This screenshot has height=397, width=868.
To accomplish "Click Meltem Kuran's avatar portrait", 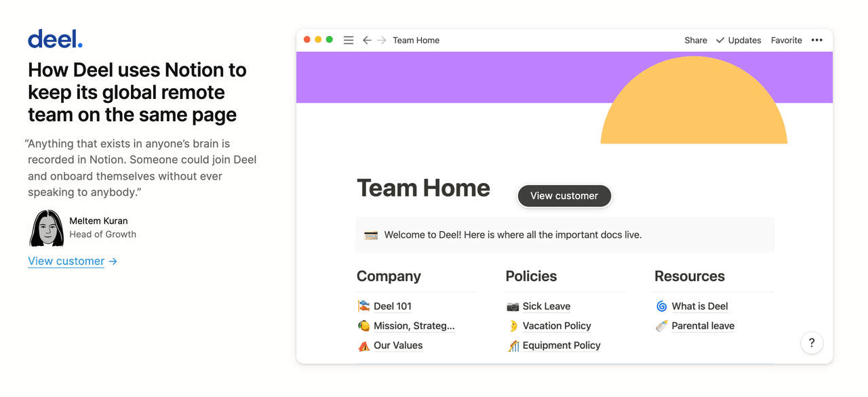I will coord(47,228).
